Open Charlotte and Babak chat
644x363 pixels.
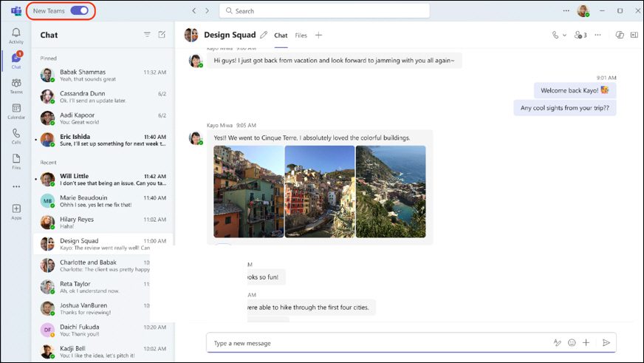click(92, 265)
